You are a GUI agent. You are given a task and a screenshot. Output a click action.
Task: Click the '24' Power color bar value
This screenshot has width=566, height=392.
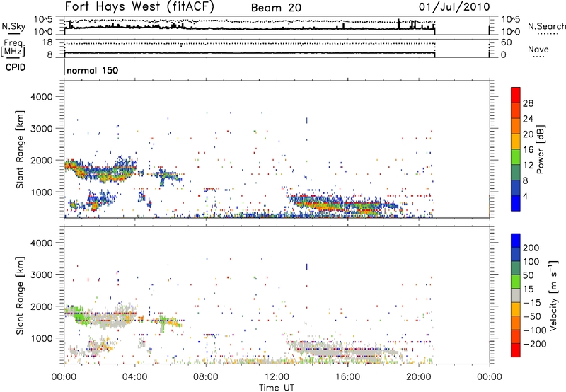tap(528, 119)
